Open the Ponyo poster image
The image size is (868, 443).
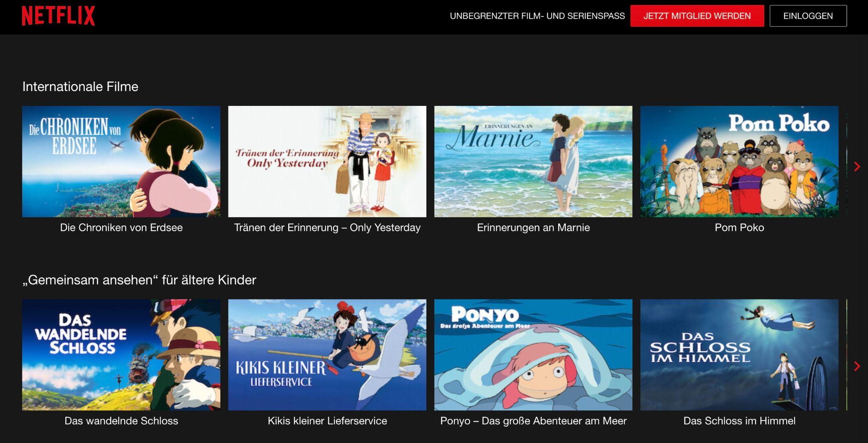tap(533, 355)
